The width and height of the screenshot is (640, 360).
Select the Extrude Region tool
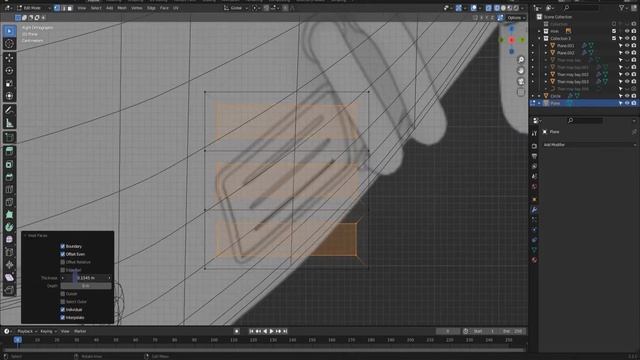tap(9, 151)
